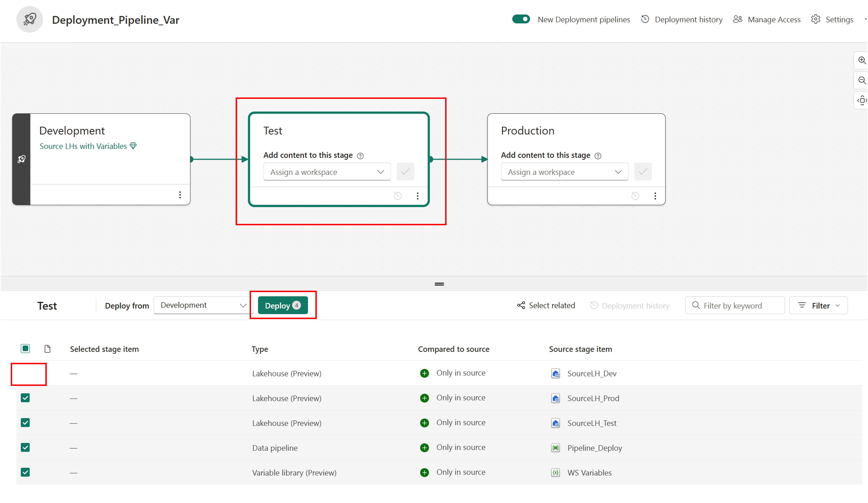Expand the Filter dropdown
This screenshot has height=503, width=868.
point(818,305)
